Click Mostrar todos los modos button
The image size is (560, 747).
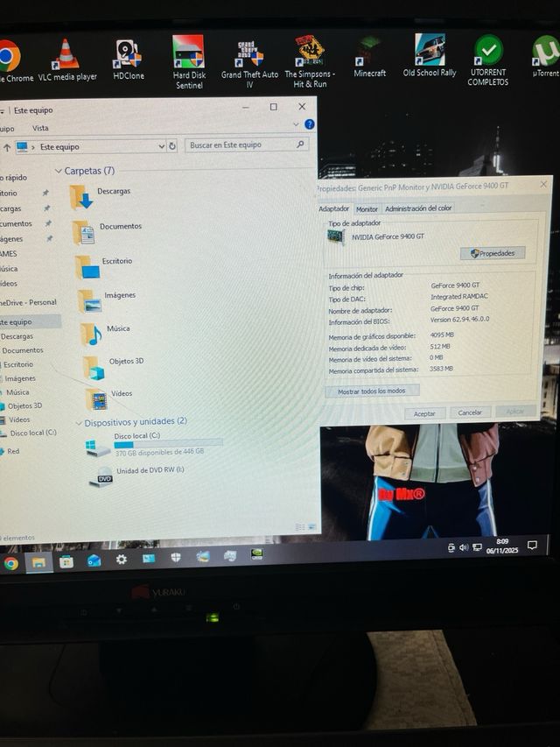pos(372,391)
